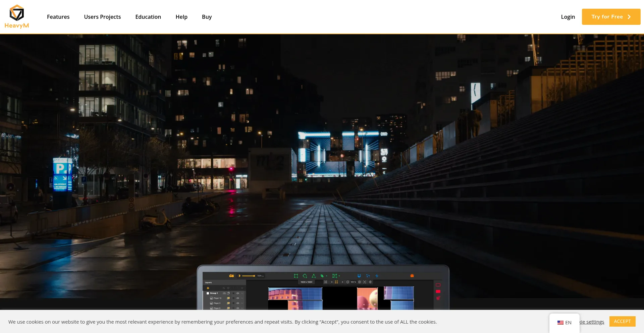
Task: Click the blue magnet snap icon
Action: point(359,276)
